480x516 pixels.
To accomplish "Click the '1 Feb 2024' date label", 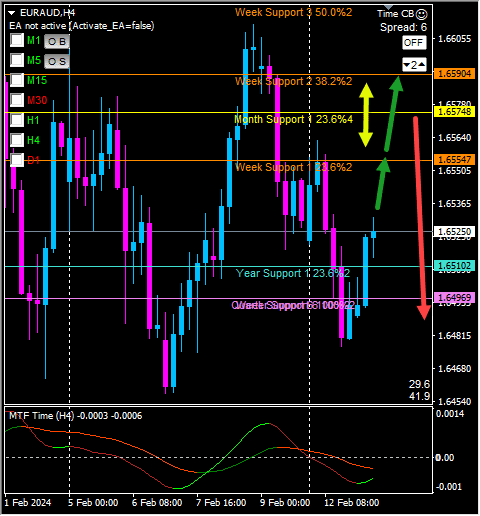I will tap(28, 503).
